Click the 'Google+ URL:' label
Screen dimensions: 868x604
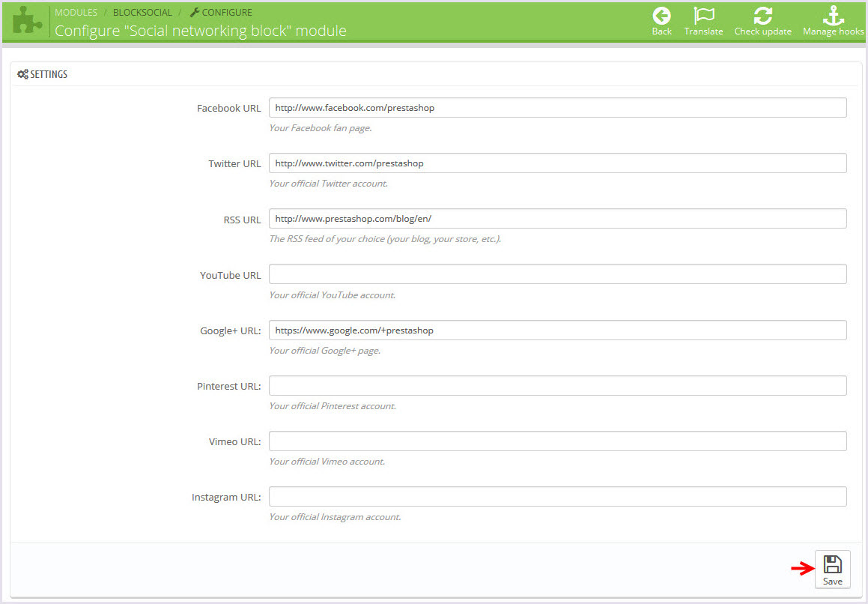click(230, 330)
